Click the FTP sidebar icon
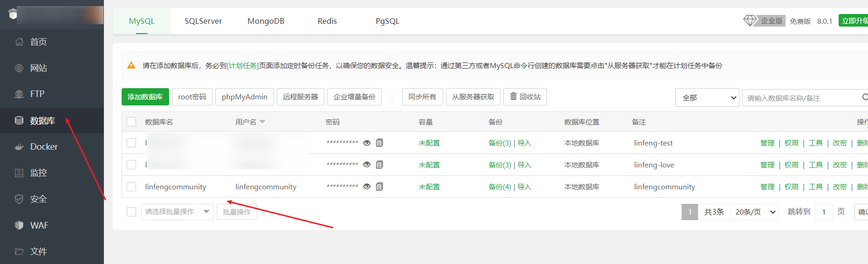The width and height of the screenshot is (868, 264). pyautogui.click(x=19, y=94)
